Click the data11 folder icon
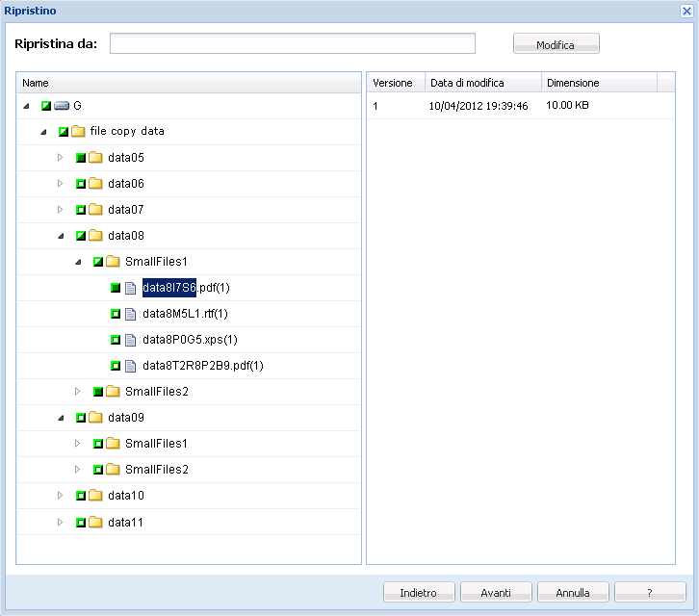The image size is (699, 616). tap(96, 522)
